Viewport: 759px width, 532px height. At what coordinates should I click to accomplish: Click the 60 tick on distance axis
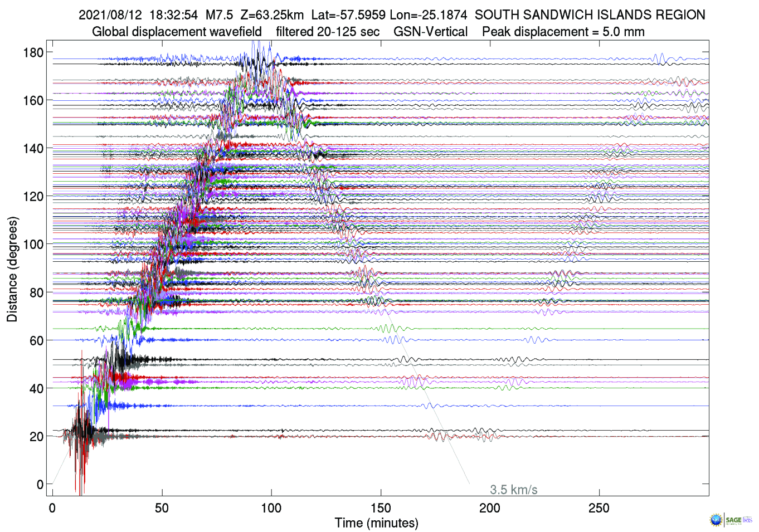coord(36,340)
